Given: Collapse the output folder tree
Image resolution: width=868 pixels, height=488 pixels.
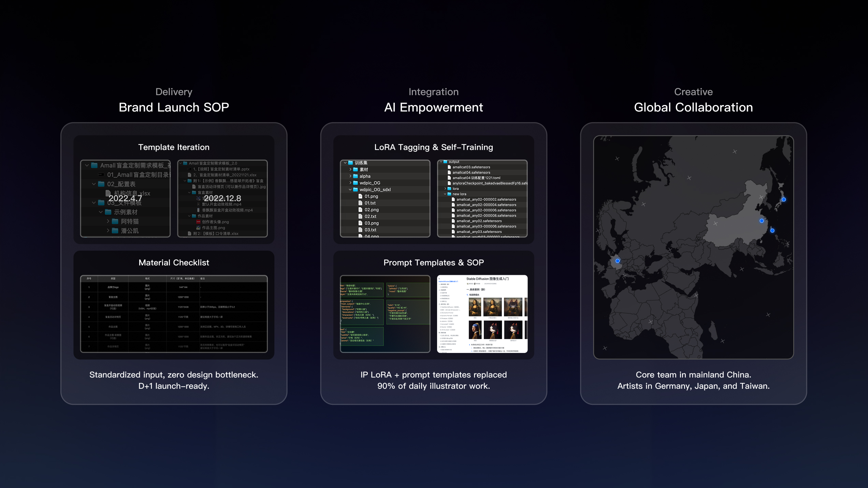Looking at the screenshot, I should (441, 162).
